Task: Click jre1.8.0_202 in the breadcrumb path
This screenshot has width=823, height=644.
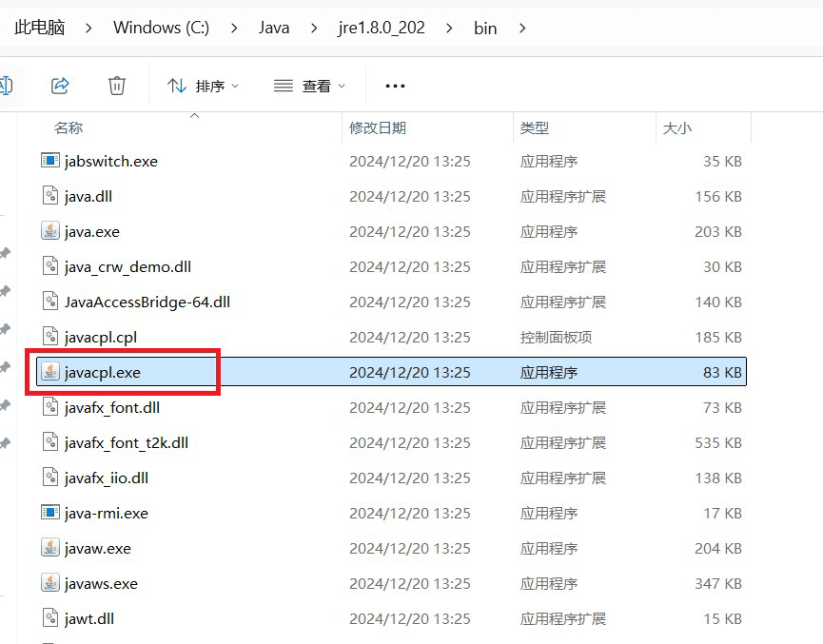Action: 382,28
